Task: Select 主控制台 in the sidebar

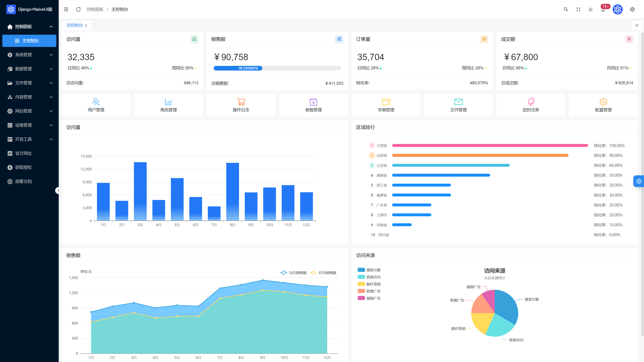Action: pyautogui.click(x=29, y=41)
